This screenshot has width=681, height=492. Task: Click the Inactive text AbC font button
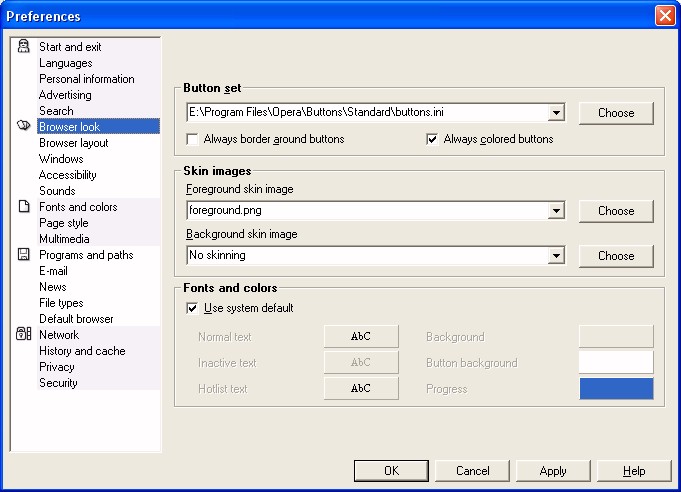361,362
